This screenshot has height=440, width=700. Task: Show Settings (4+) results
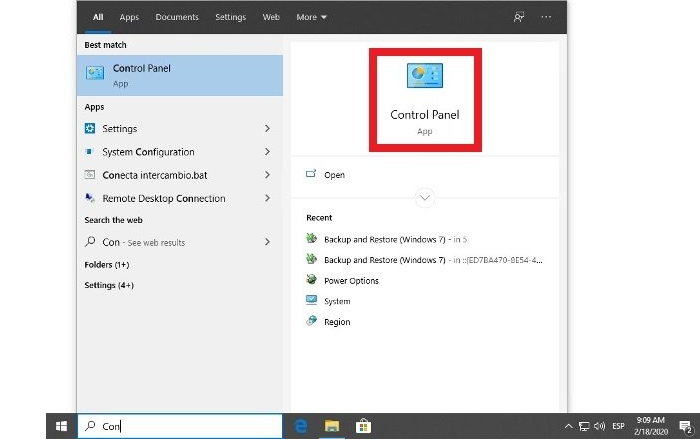(109, 285)
